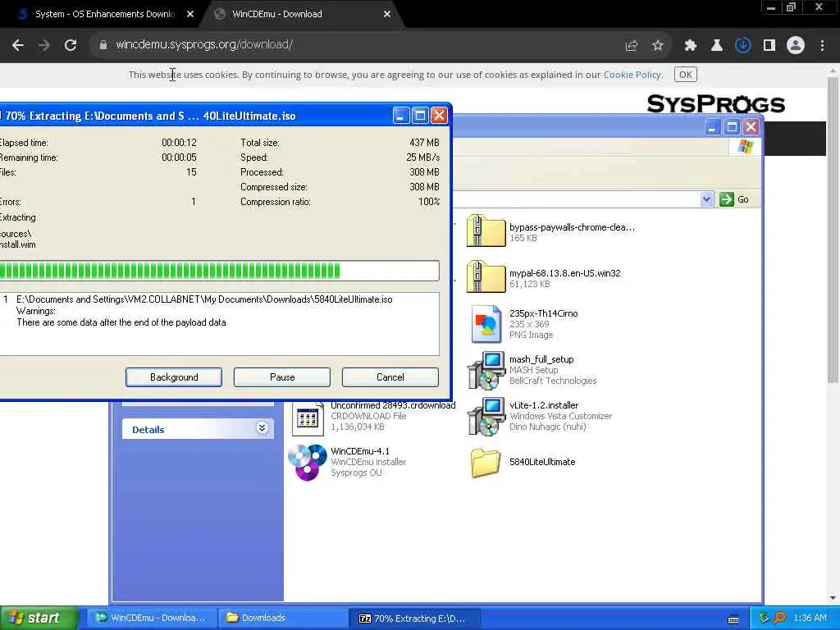The image size is (840, 630).
Task: Select the mypal-68.13.8.en-US.win32 zip icon
Action: [x=486, y=276]
